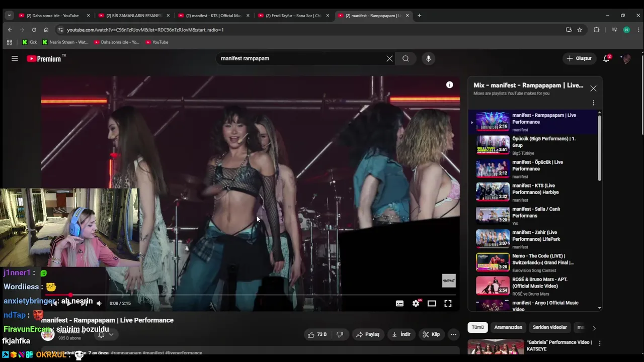The image size is (644, 362).
Task: Select 'ROSÉ & Bruno Mars - APT.' video
Action: [533, 286]
